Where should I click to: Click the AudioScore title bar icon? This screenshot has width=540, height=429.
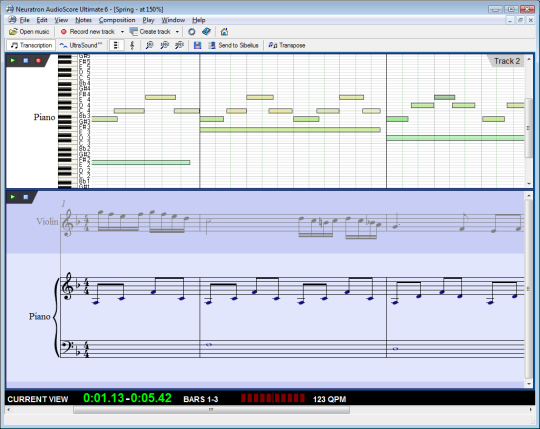point(10,9)
